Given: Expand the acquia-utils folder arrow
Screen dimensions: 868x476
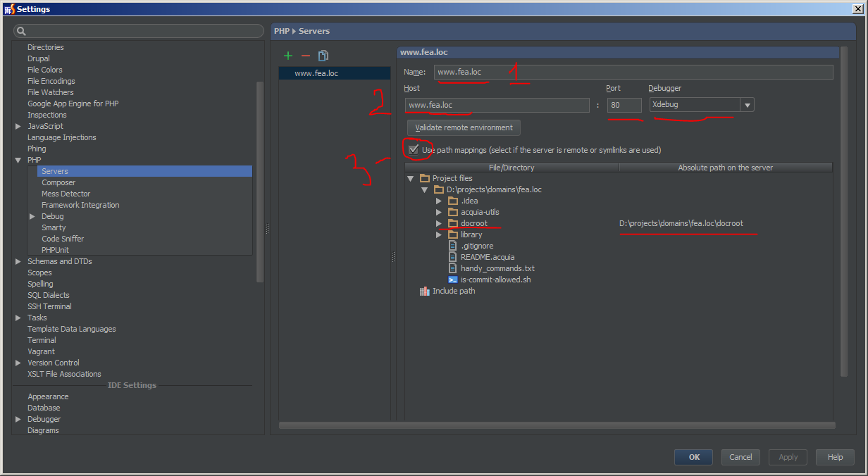Looking at the screenshot, I should (439, 212).
